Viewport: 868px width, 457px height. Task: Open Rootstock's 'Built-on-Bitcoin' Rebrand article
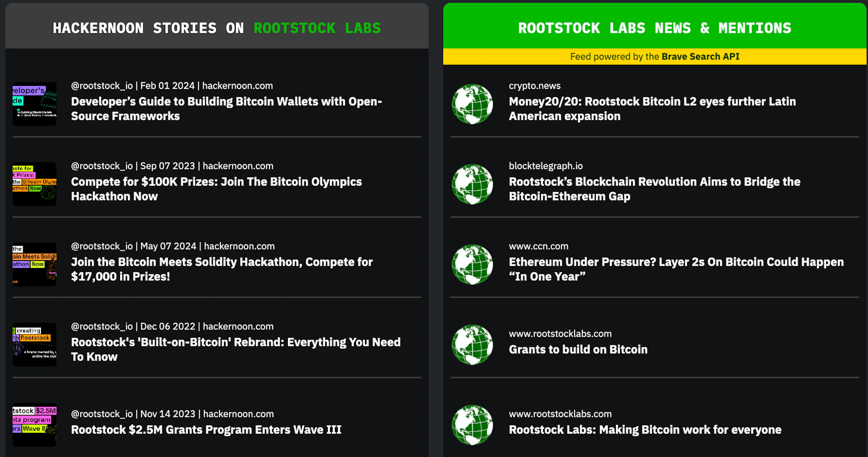click(236, 349)
